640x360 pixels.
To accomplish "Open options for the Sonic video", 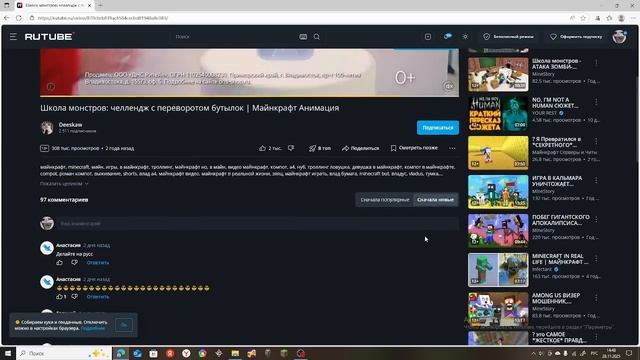I will [x=596, y=141].
